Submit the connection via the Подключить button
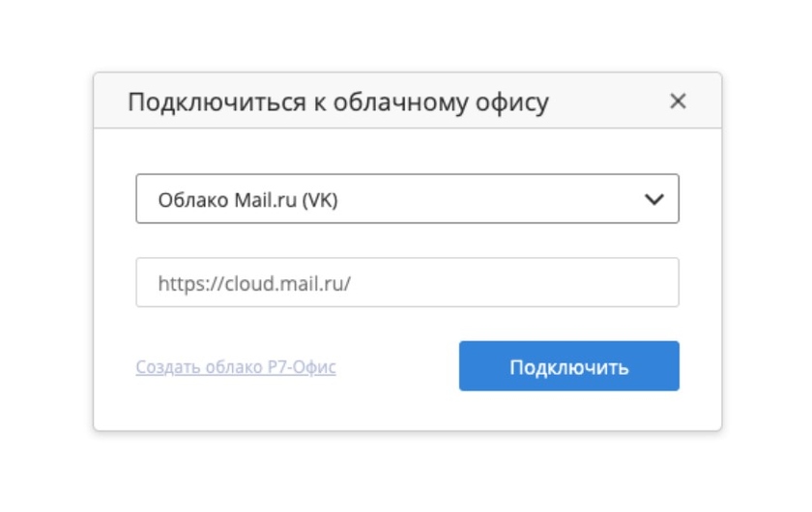 [x=568, y=366]
